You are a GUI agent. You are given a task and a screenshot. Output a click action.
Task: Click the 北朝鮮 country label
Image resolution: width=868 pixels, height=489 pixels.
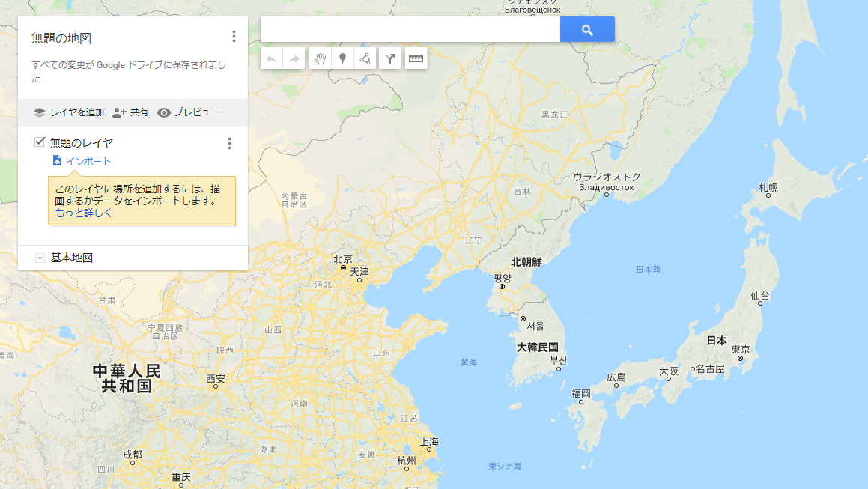point(526,262)
